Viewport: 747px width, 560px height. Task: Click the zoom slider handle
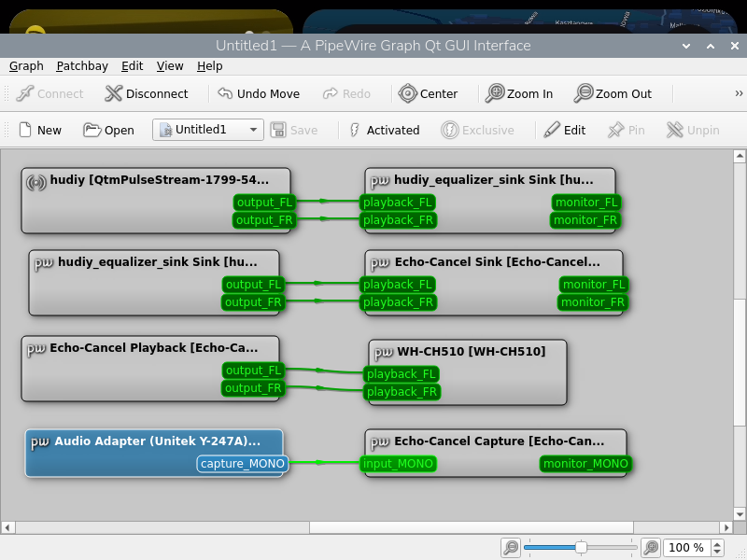pos(581,548)
